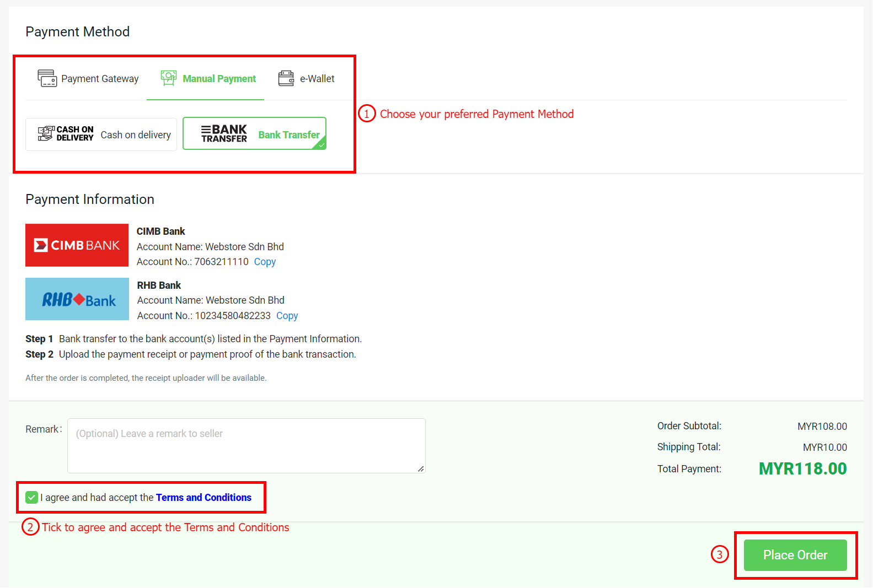
Task: Click the remark to seller text box
Action: 246,445
